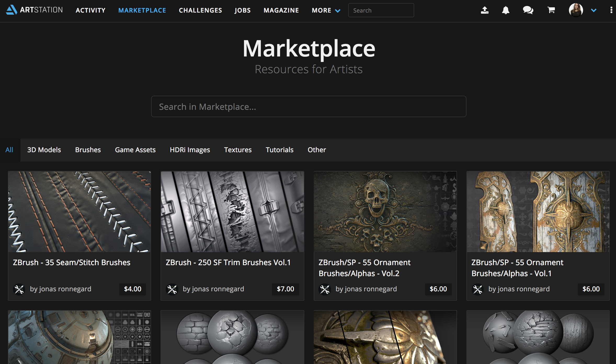This screenshot has width=616, height=364.
Task: Switch to Game Assets category
Action: pos(135,150)
